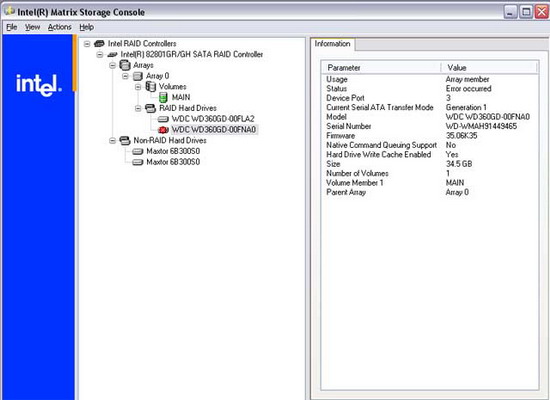Click the SATA RAID Controller card icon
The image size is (550, 400).
pos(112,54)
